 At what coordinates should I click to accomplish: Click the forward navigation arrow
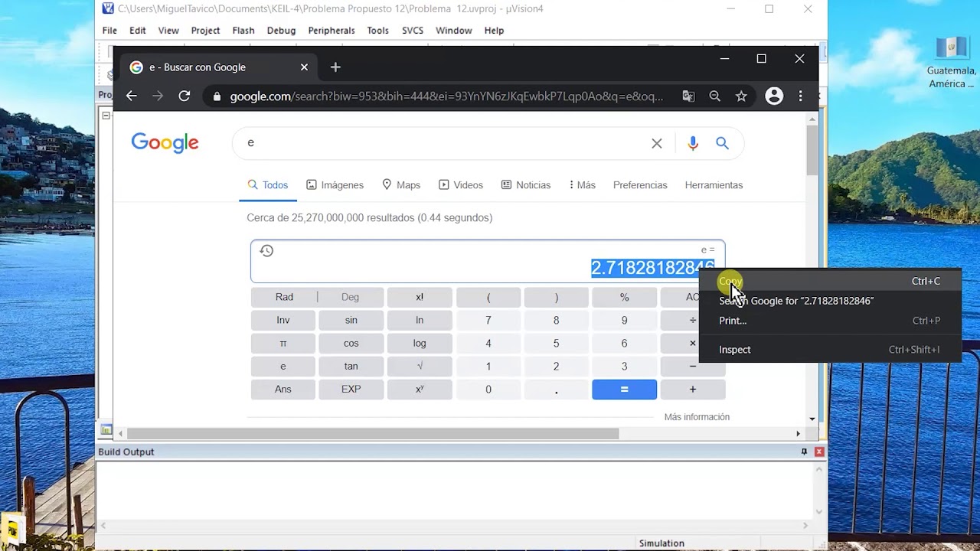(158, 96)
